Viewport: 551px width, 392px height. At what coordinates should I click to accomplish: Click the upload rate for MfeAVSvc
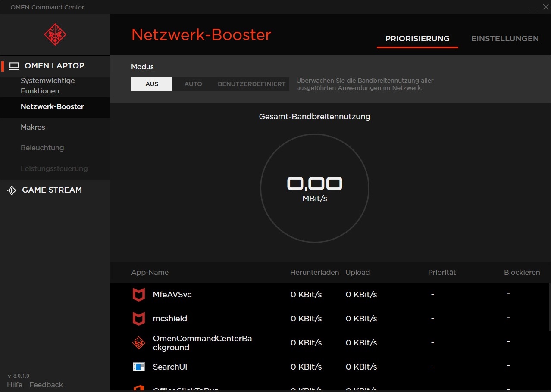coord(361,295)
